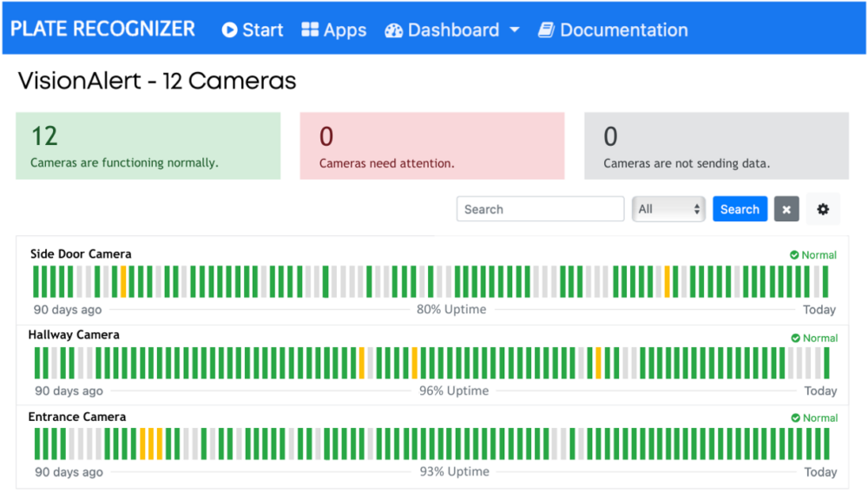
Task: Click Today label on Side Door row
Action: coord(819,310)
